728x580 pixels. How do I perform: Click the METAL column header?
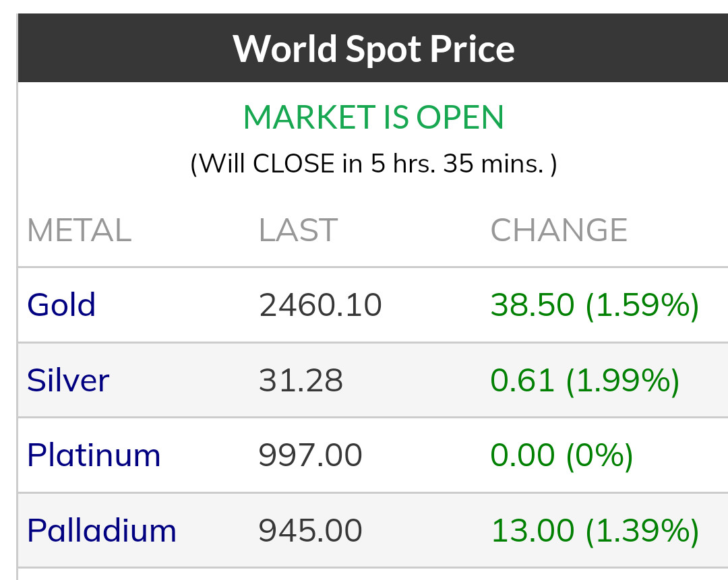coord(79,230)
